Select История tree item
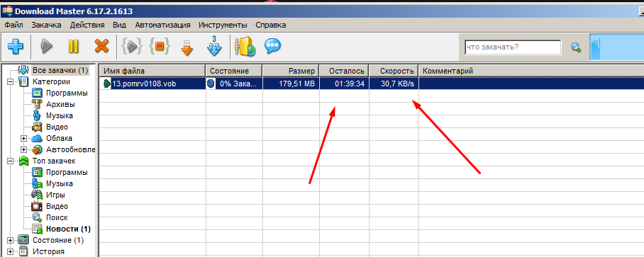 (x=48, y=251)
